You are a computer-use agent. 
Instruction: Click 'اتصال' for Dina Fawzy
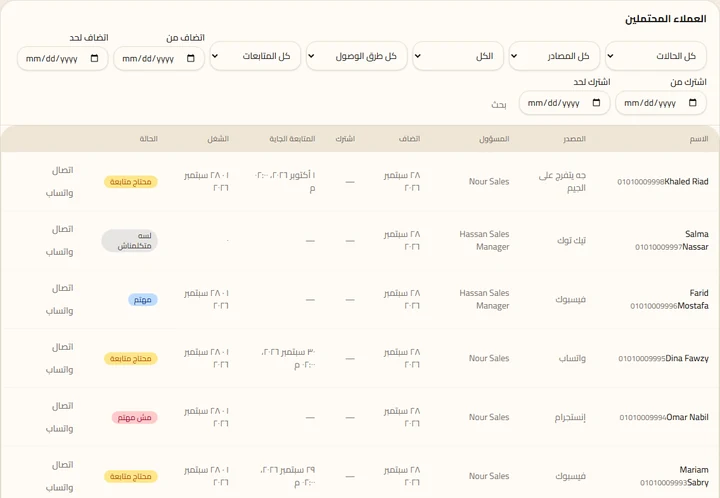tap(62, 347)
